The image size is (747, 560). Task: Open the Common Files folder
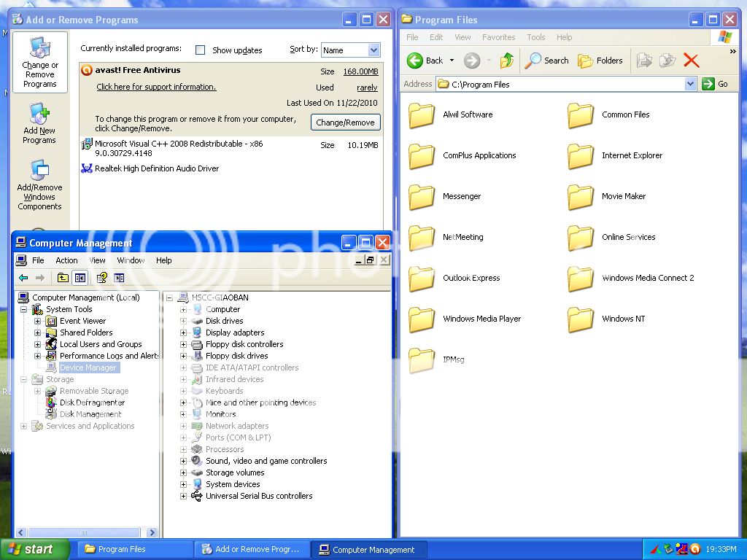[609, 114]
